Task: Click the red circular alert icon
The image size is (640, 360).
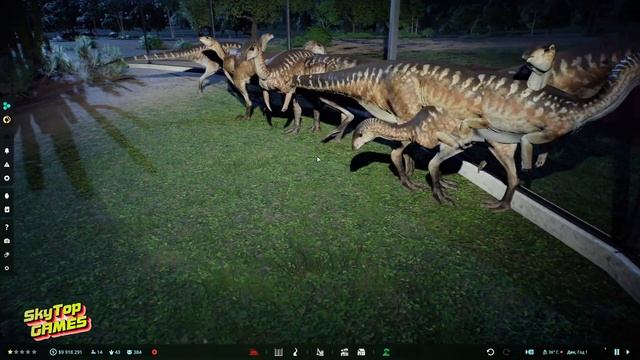Action: (154, 352)
